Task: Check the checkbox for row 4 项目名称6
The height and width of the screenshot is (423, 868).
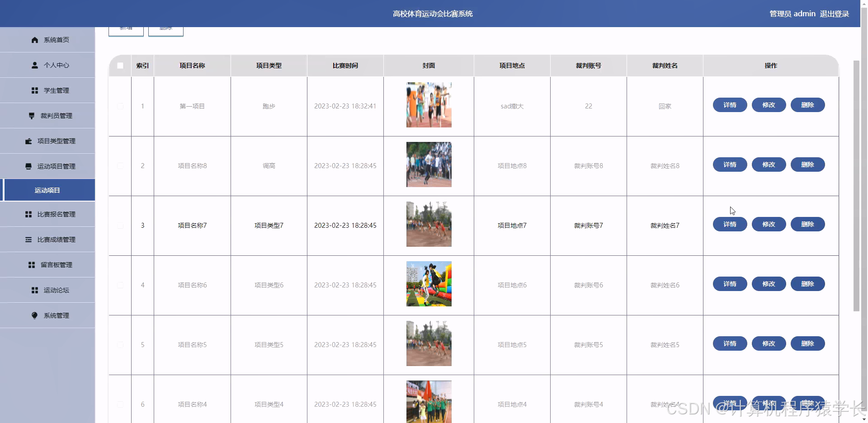Action: coord(120,285)
